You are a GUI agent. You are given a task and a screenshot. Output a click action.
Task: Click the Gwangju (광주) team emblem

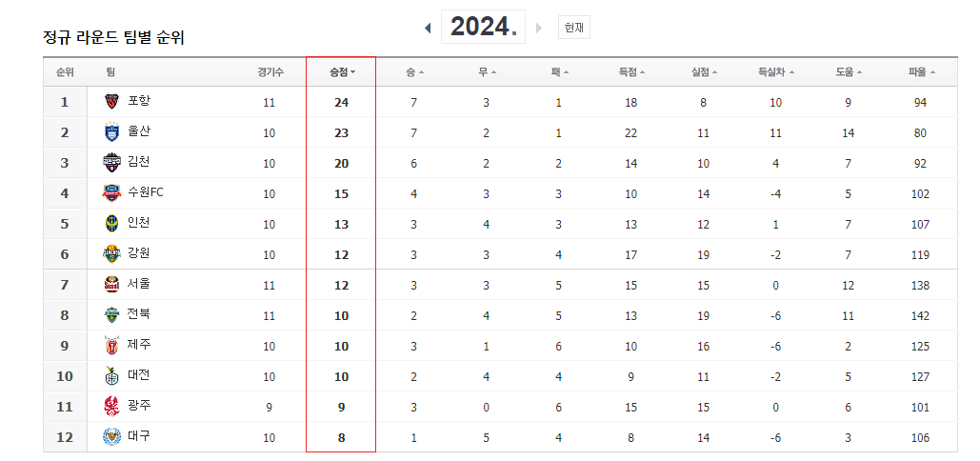[111, 407]
